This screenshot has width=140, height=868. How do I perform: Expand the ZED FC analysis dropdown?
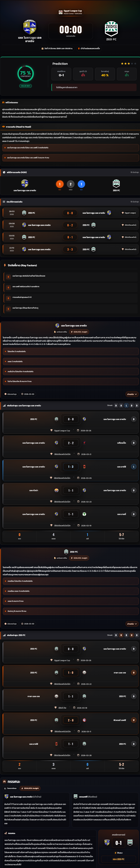click(x=132, y=624)
